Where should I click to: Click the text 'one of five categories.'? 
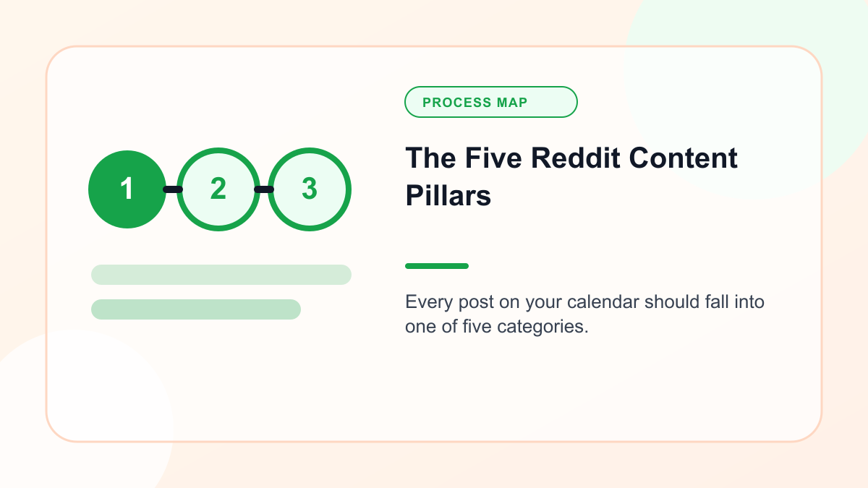pyautogui.click(x=497, y=327)
